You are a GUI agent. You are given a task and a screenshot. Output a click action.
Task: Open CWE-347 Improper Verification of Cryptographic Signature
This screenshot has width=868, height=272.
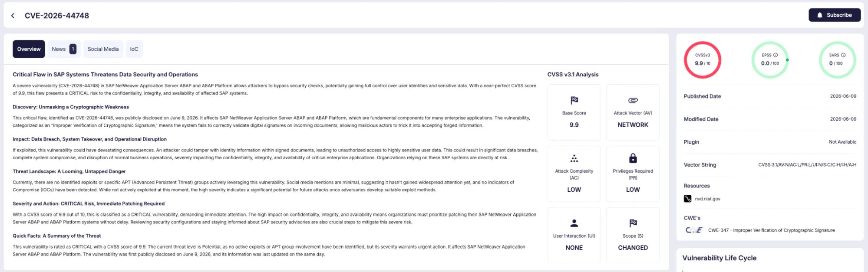771,230
